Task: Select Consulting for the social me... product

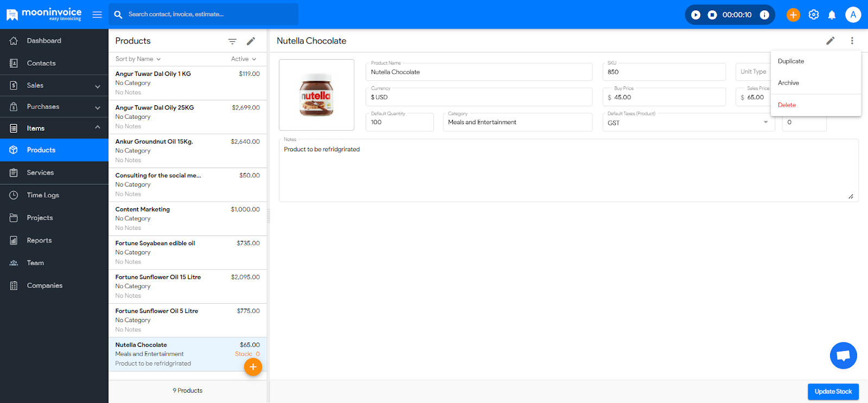Action: (x=188, y=185)
